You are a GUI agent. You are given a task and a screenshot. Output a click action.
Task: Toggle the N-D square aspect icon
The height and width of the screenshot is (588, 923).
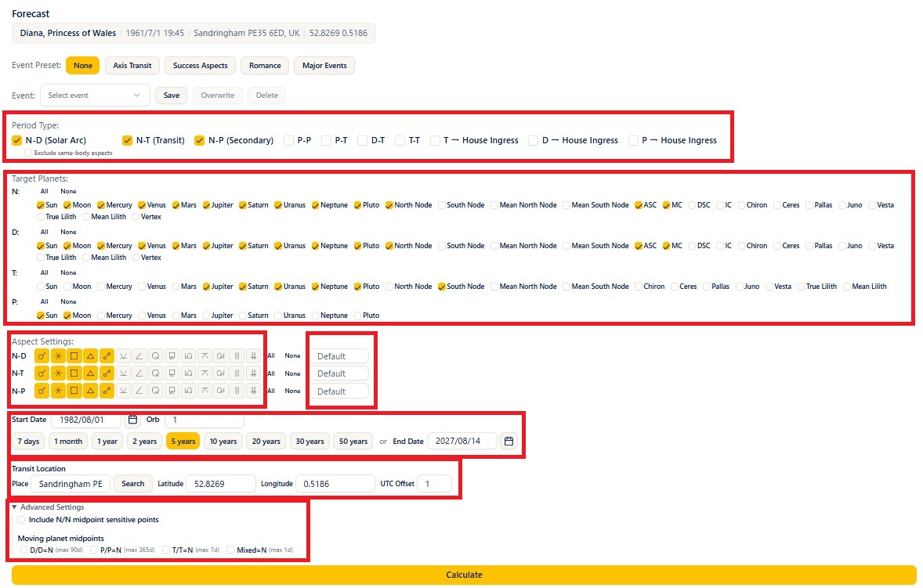click(x=74, y=355)
